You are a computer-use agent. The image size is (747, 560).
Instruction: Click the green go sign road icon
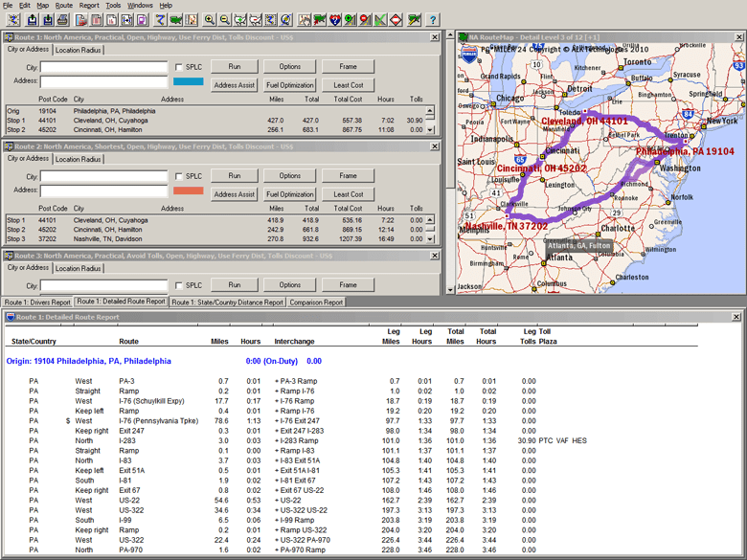click(x=351, y=19)
